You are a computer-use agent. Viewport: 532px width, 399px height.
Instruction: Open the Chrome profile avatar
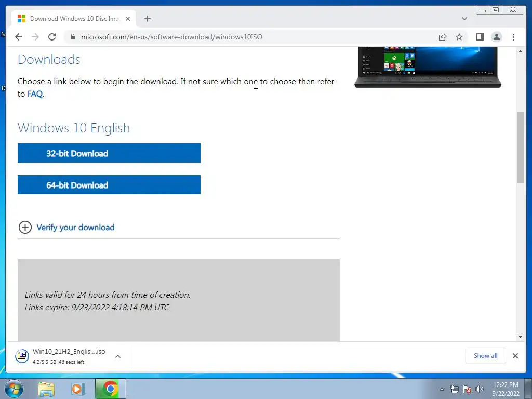[x=497, y=37]
